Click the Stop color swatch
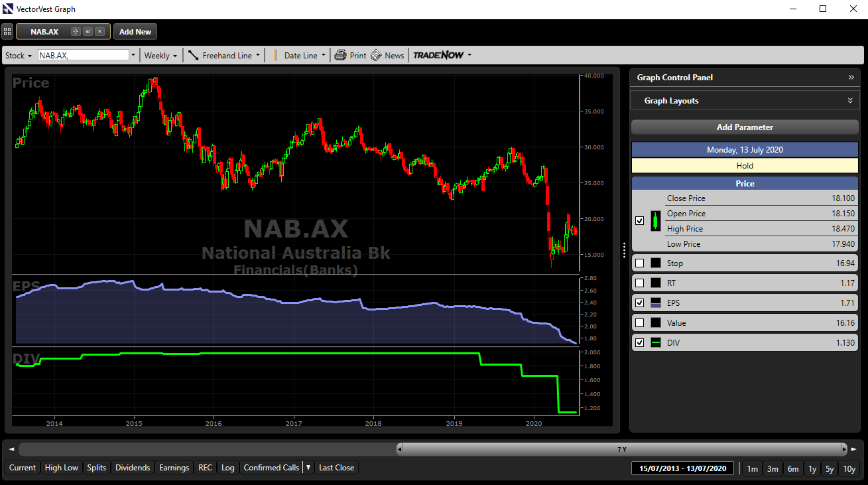The image size is (868, 485). click(x=655, y=263)
